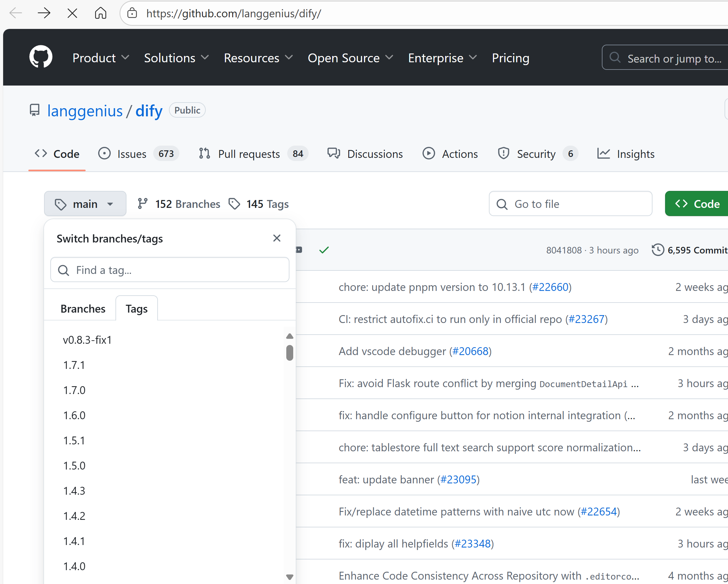This screenshot has height=584, width=728.
Task: Close the Switch branches/tags popup
Action: click(277, 238)
